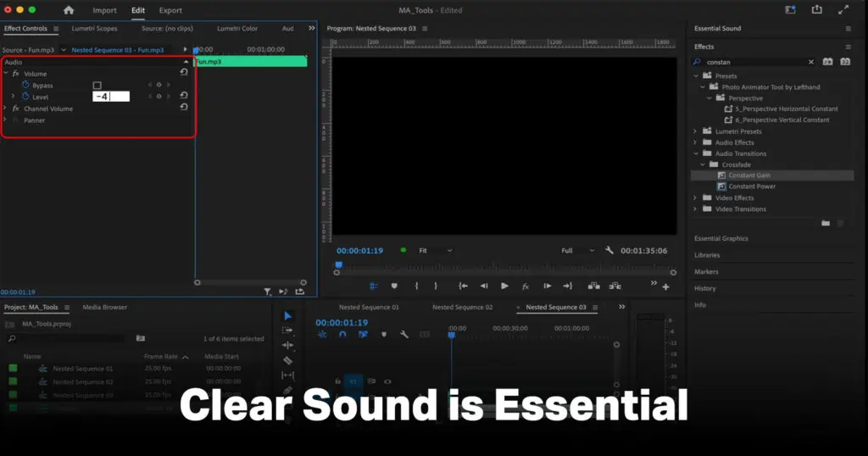Screen dimensions: 868x456
Task: Clear the Effects search with the X
Action: 810,62
